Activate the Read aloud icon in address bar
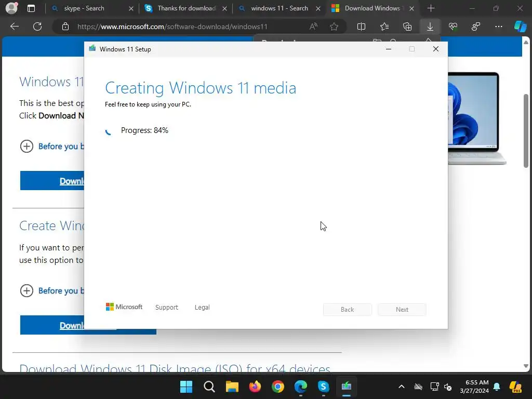532x399 pixels. (x=313, y=26)
